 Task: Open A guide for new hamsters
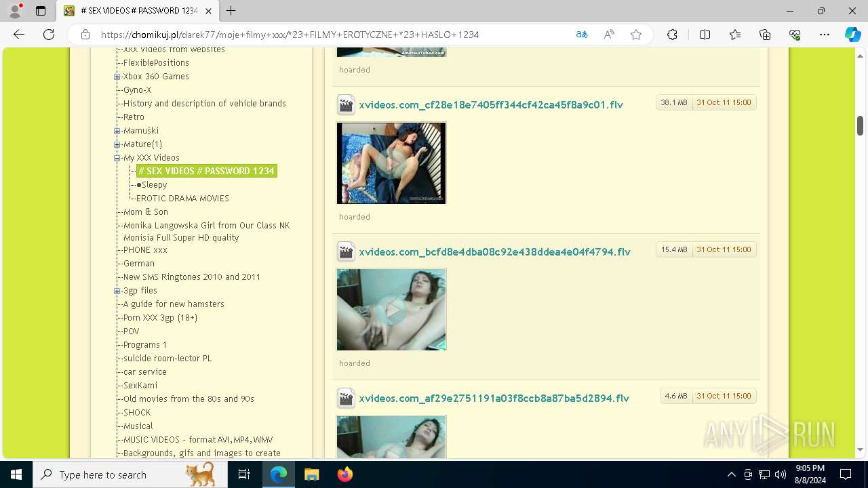click(174, 304)
